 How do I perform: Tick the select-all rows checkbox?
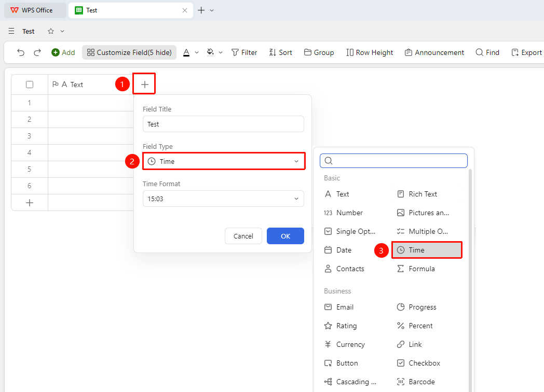pos(30,85)
